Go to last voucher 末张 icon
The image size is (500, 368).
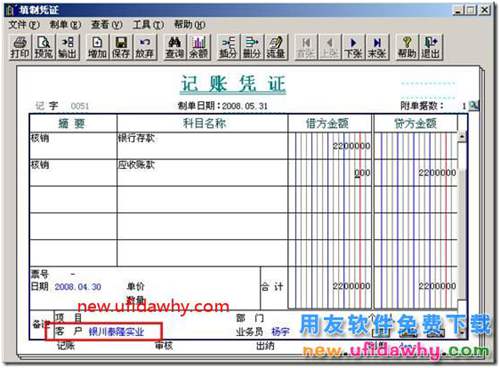pyautogui.click(x=377, y=47)
